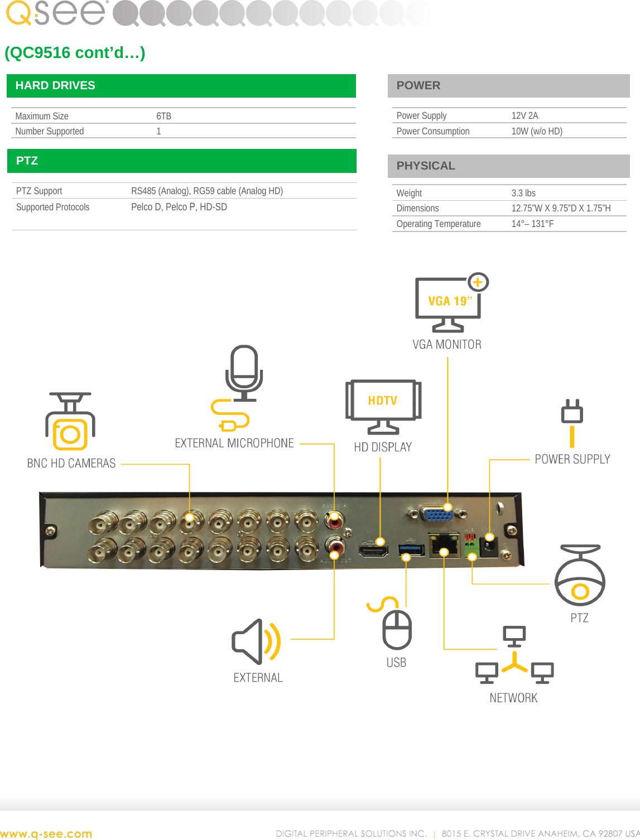Select the Ethernet port callout marker
This screenshot has width=640, height=840.
(444, 551)
